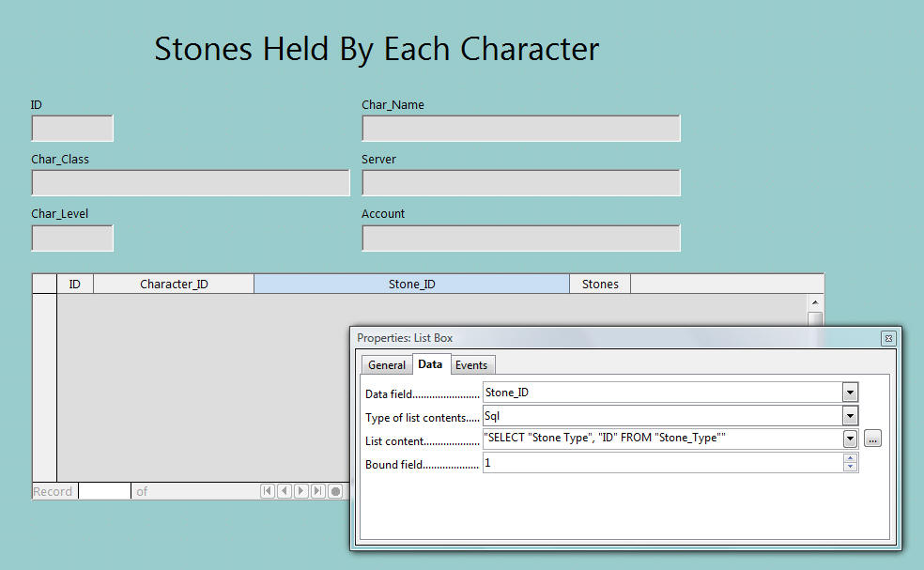This screenshot has height=570, width=924.
Task: Expand the List content dropdown arrow
Action: click(x=850, y=439)
